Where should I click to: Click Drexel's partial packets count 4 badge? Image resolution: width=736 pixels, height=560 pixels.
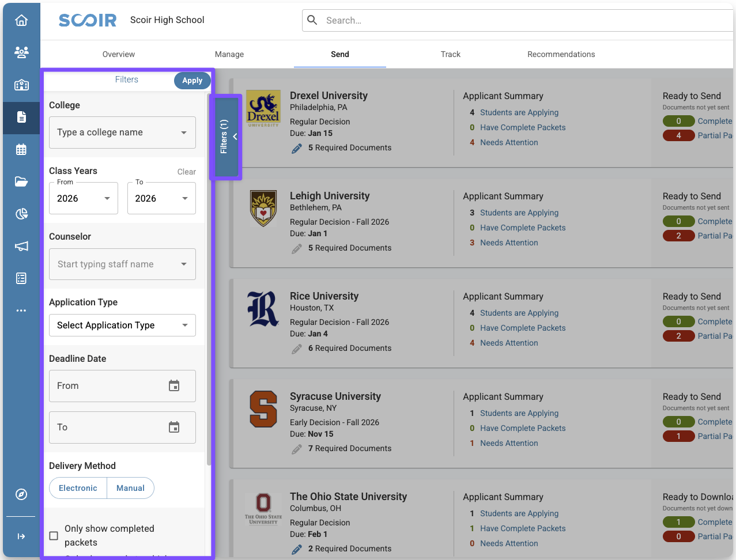[678, 136]
